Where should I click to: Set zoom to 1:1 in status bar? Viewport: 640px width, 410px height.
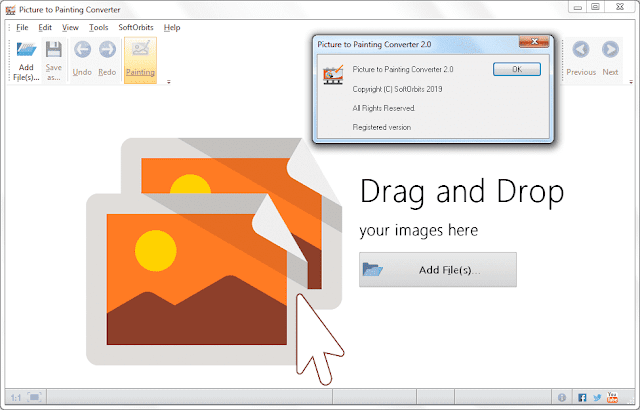click(x=16, y=397)
